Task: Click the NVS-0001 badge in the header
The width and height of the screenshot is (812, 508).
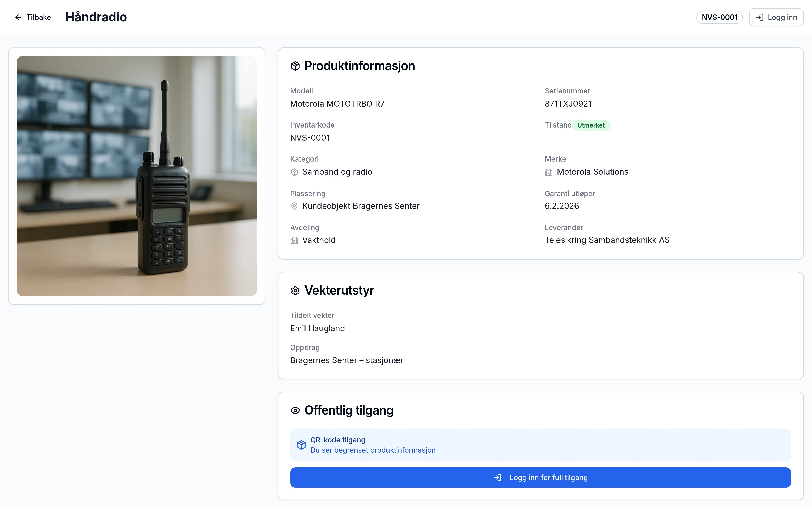Action: [x=719, y=17]
